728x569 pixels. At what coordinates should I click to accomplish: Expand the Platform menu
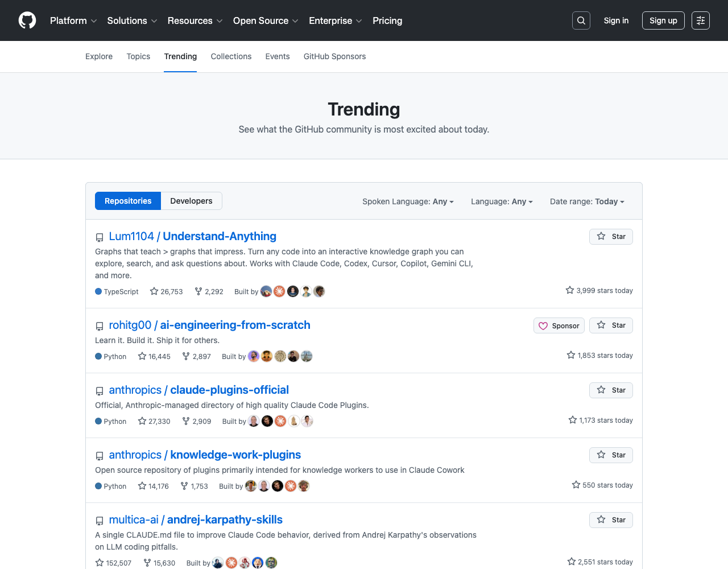coord(73,20)
